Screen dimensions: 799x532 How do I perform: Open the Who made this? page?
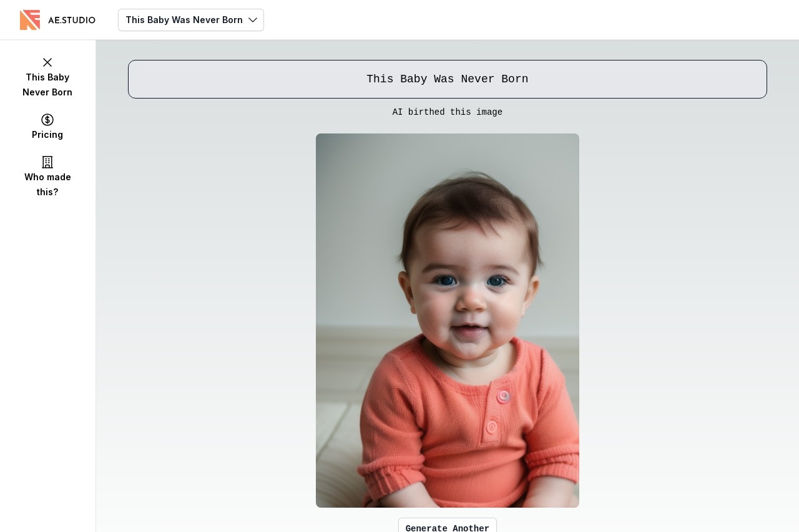(47, 177)
